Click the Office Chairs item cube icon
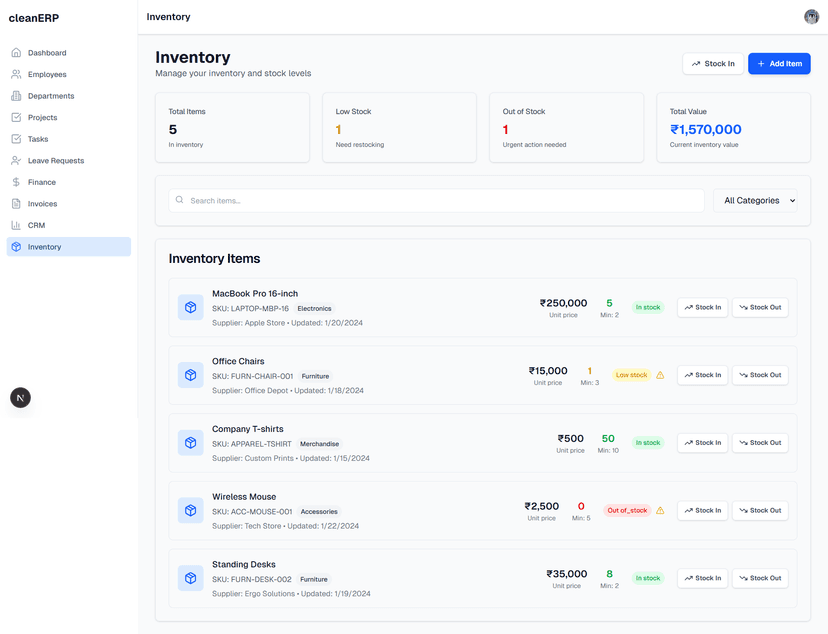The width and height of the screenshot is (828, 634). [x=191, y=375]
